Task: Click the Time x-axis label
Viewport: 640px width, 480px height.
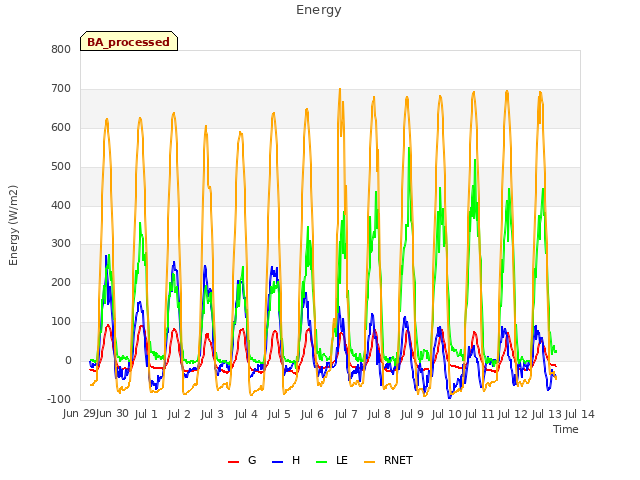Action: click(566, 429)
